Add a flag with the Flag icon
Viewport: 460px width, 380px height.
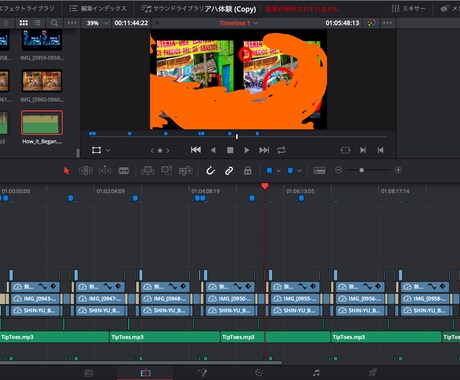pos(269,171)
